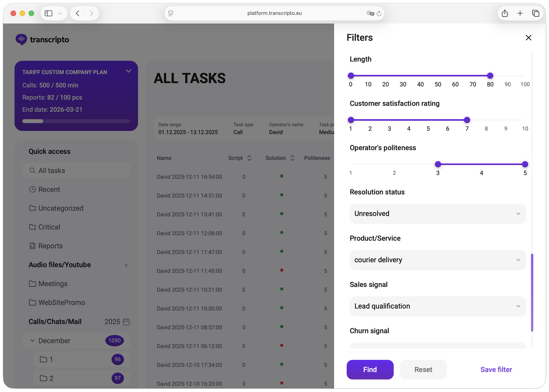Click the Safari share icon

click(x=504, y=13)
